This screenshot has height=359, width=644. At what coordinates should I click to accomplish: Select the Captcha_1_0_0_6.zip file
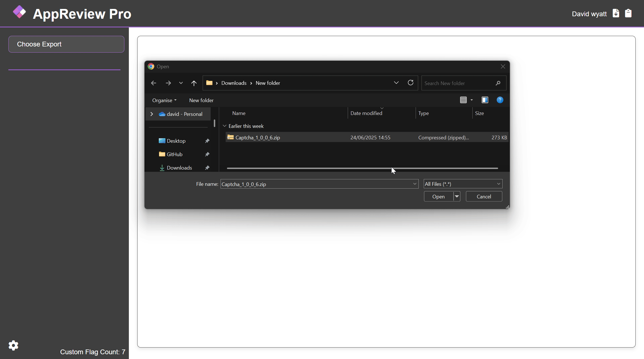(367, 137)
